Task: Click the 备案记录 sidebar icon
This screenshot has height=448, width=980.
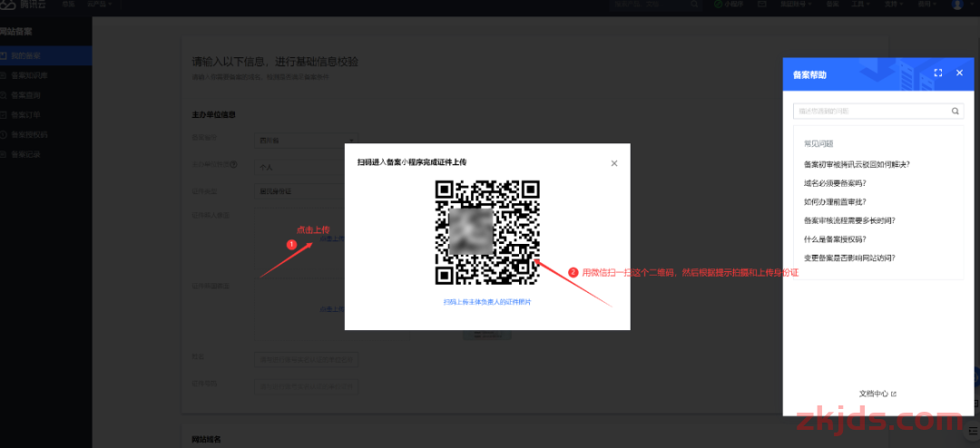Action: tap(3, 154)
